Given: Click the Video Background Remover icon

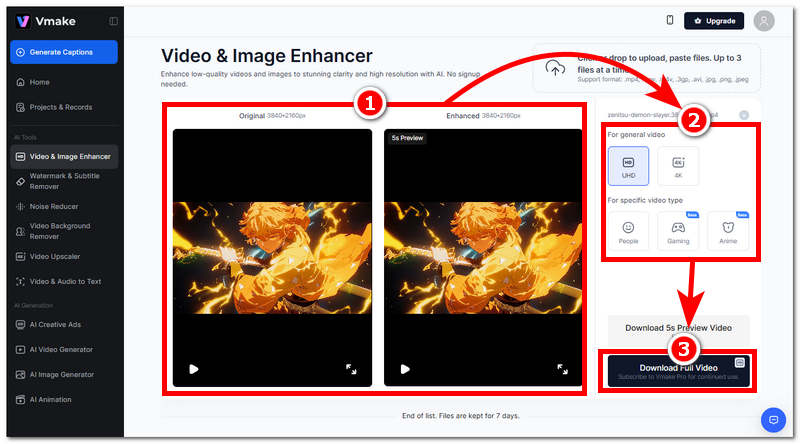Looking at the screenshot, I should tap(20, 231).
